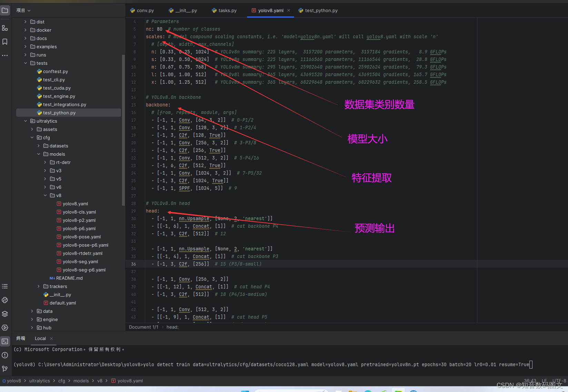Close the yolov8.yaml editor tab
Viewport: 568px width, 392px height.
(x=289, y=10)
